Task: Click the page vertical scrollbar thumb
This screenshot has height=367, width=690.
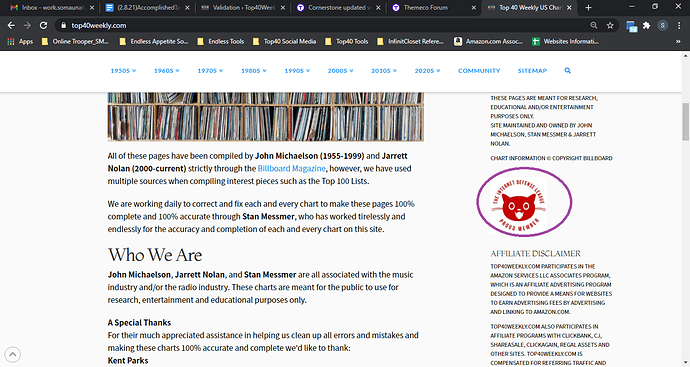Action: pyautogui.click(x=686, y=122)
